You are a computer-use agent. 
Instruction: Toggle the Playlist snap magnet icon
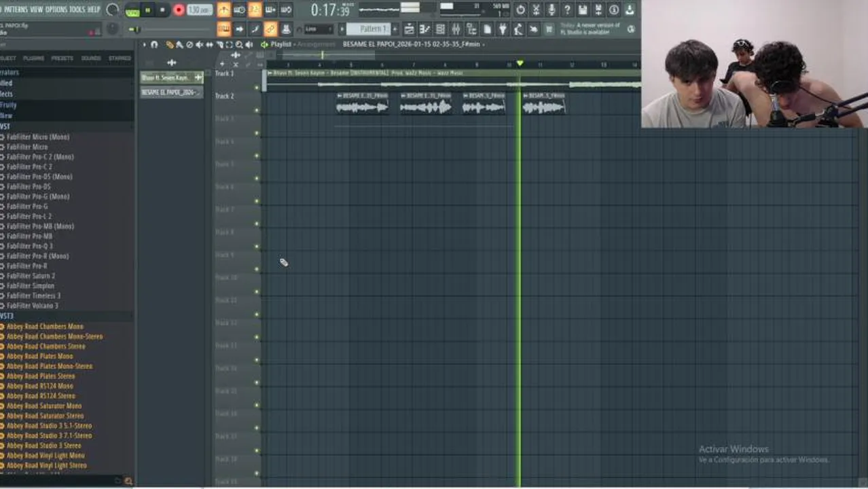coord(154,45)
